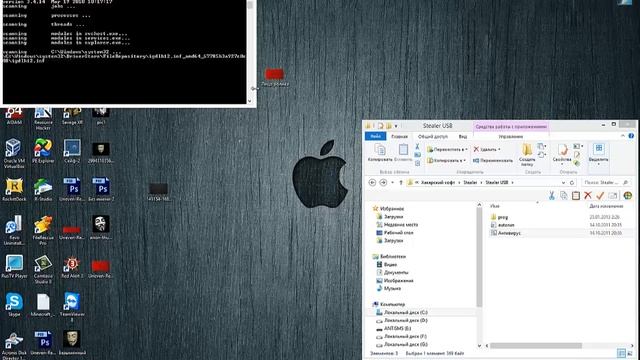Open FileRescue Pro desktop shortcut

click(x=43, y=230)
